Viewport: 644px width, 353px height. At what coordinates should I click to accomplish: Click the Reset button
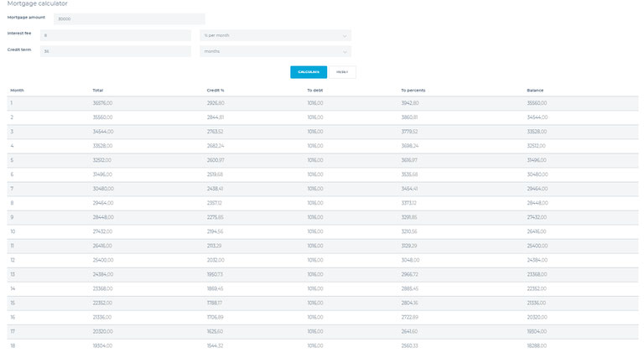point(342,72)
